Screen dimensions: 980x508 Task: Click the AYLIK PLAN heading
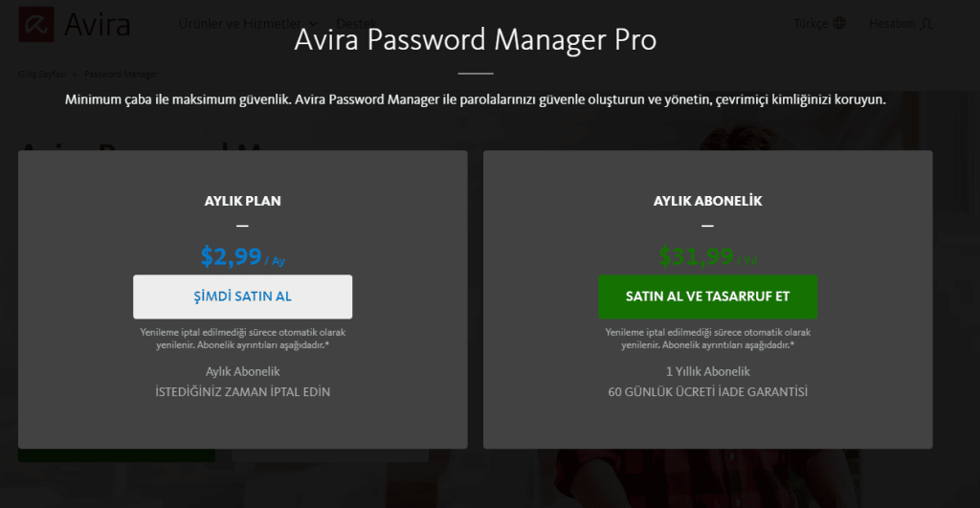[x=242, y=201]
